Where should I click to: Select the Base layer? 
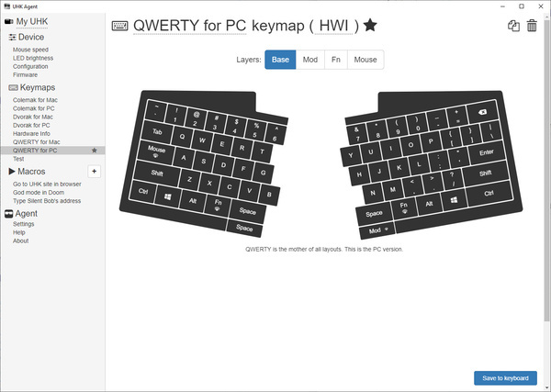(x=280, y=60)
